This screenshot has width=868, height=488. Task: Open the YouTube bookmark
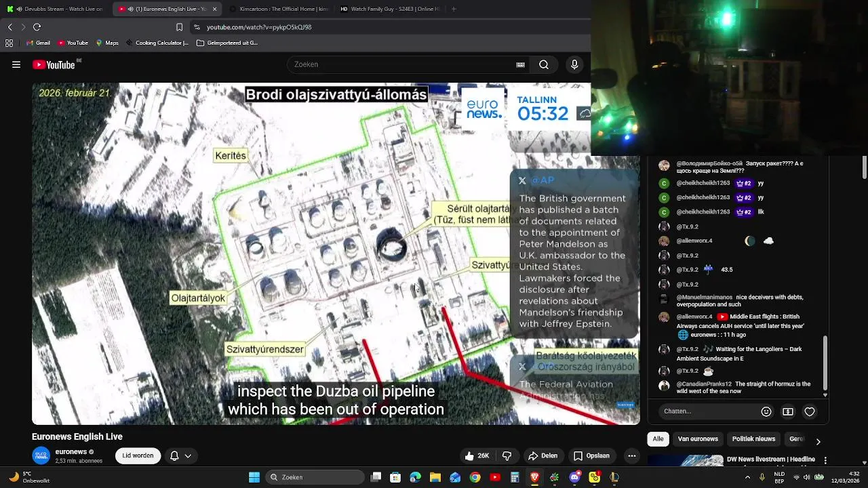point(73,43)
